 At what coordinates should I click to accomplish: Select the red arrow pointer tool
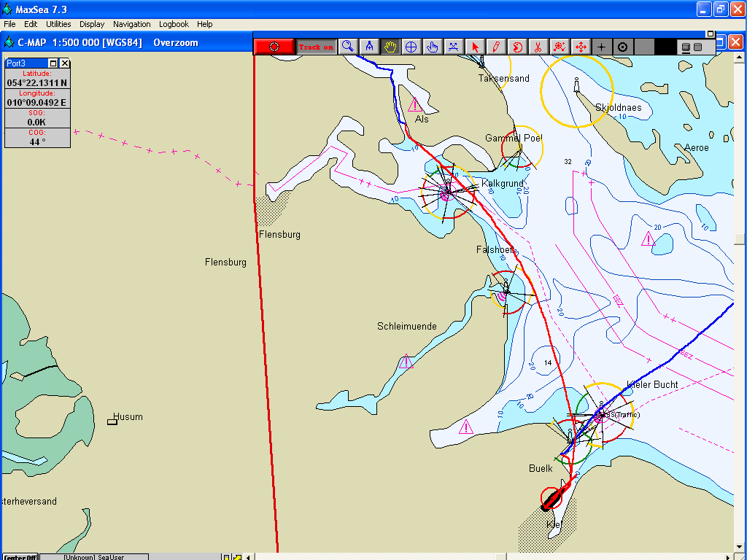(475, 47)
